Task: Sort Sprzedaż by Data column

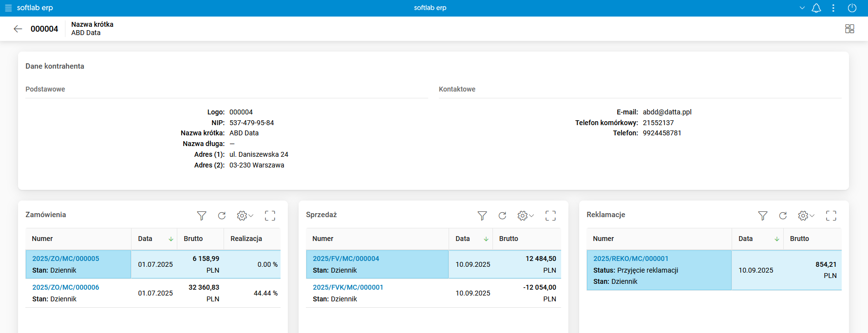Action: (471, 239)
